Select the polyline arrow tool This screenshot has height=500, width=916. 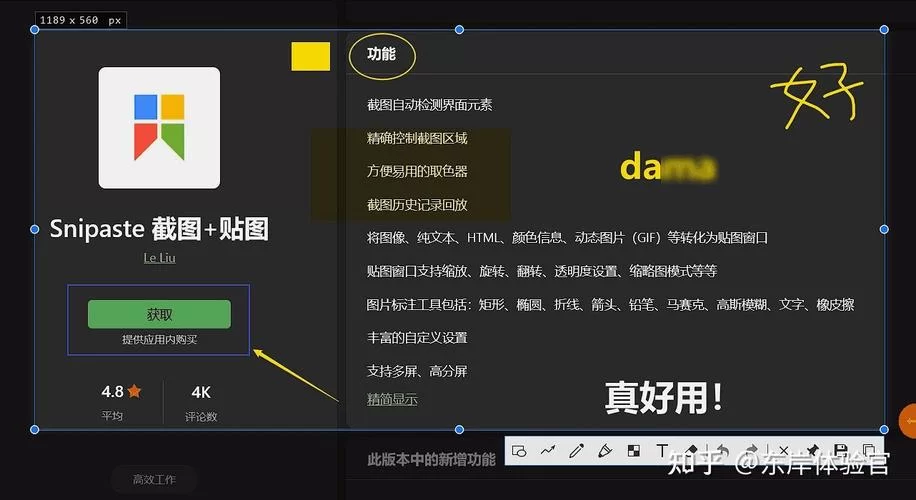click(x=548, y=451)
